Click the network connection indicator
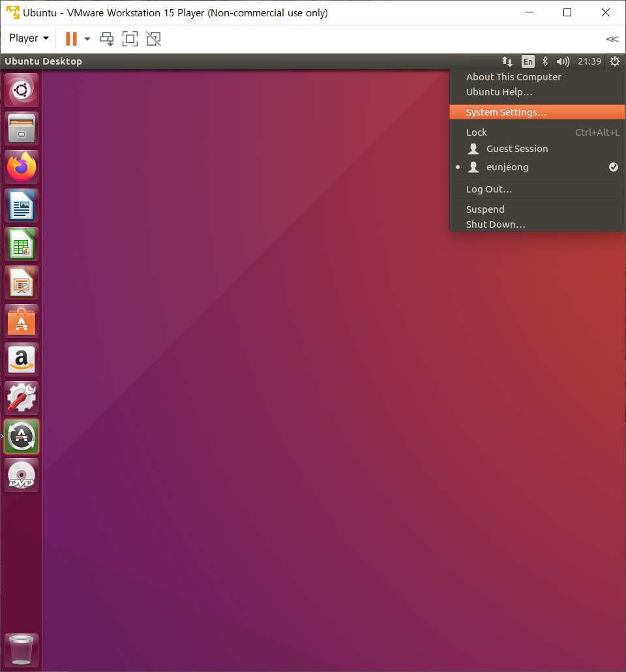 pyautogui.click(x=507, y=61)
